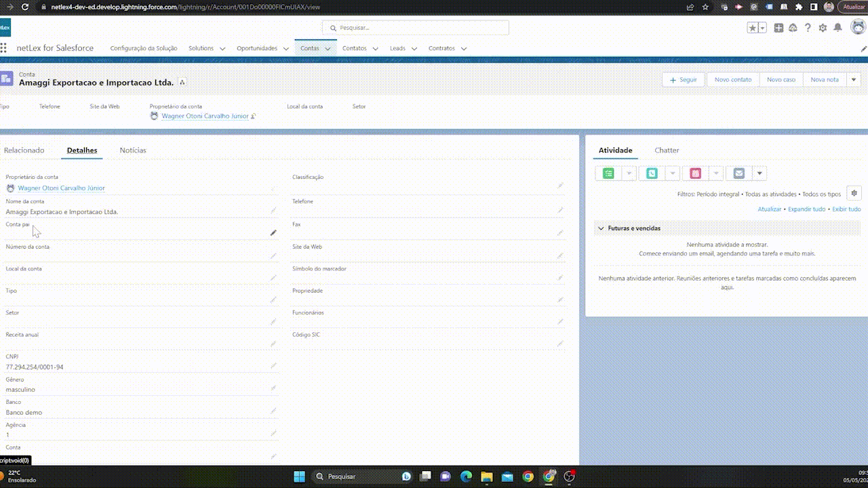Click the Novo contato button
This screenshot has width=868, height=488.
click(733, 79)
